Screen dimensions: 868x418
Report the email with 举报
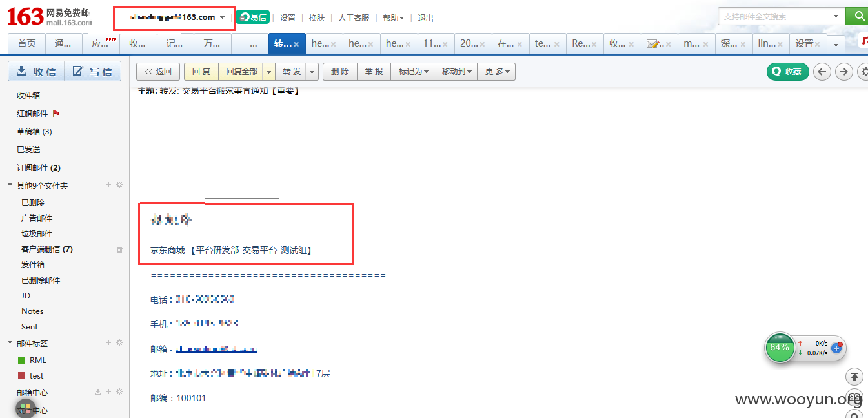click(x=374, y=72)
